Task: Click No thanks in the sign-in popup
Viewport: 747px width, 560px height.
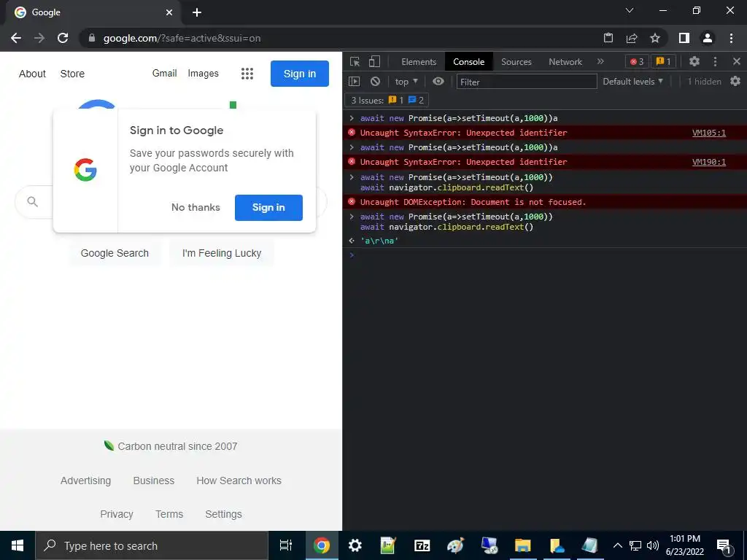Action: [196, 208]
